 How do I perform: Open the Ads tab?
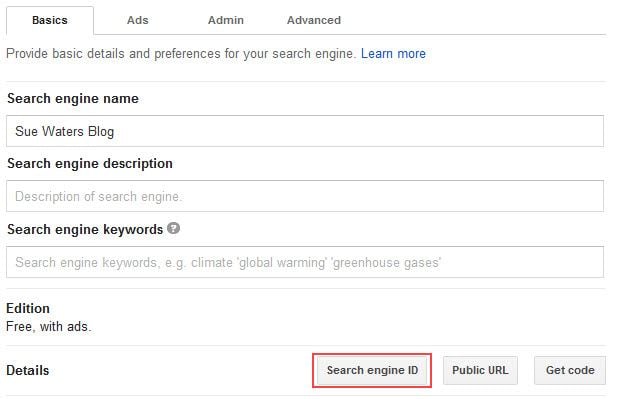tap(137, 20)
